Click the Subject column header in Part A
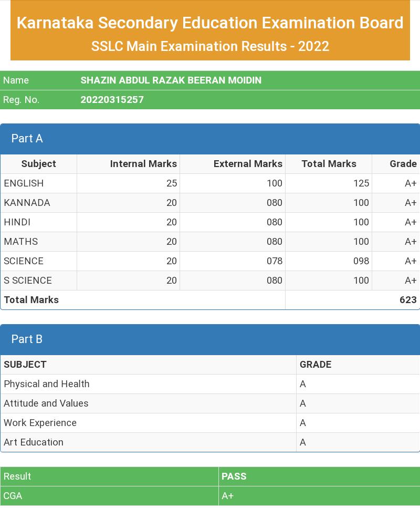 38,164
